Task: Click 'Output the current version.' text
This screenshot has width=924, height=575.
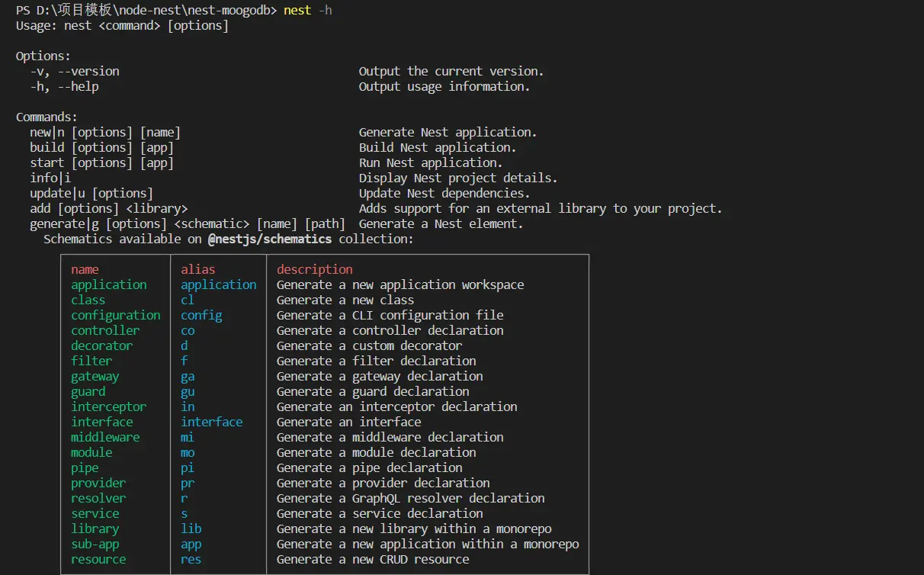Action: (x=451, y=71)
